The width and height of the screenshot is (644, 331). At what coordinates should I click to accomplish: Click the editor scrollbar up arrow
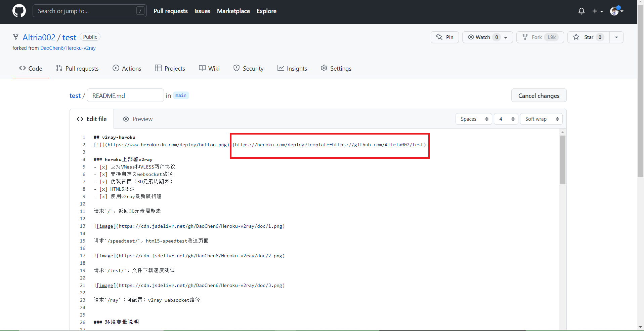[x=562, y=133]
